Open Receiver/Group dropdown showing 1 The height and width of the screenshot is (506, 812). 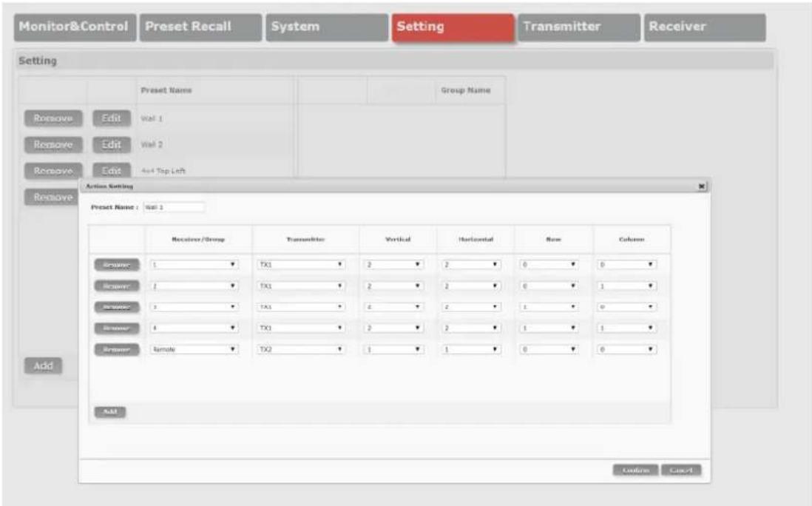[x=194, y=265]
